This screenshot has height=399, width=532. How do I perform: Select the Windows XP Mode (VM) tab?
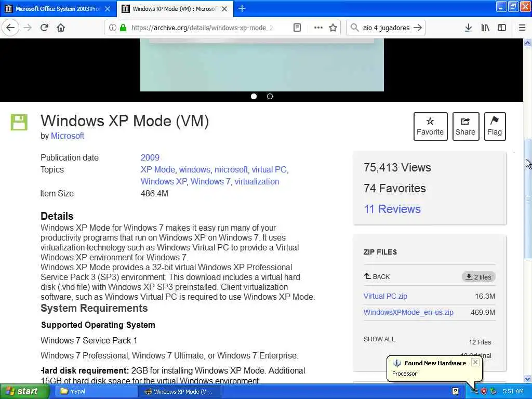pyautogui.click(x=175, y=9)
